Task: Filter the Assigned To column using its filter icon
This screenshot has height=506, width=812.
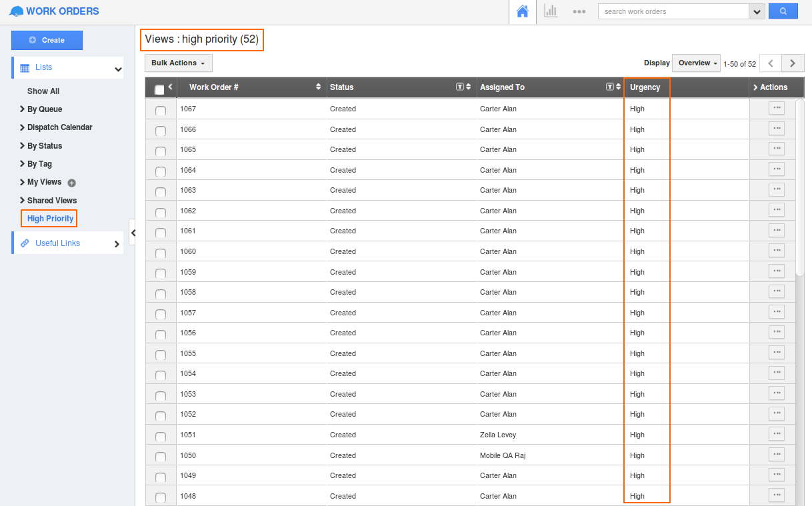Action: [609, 87]
